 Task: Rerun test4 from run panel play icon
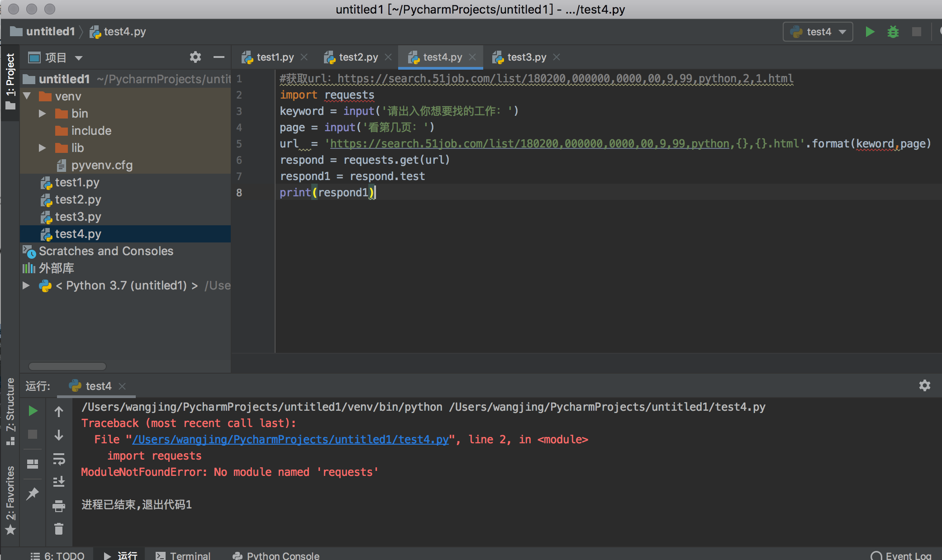pyautogui.click(x=33, y=411)
